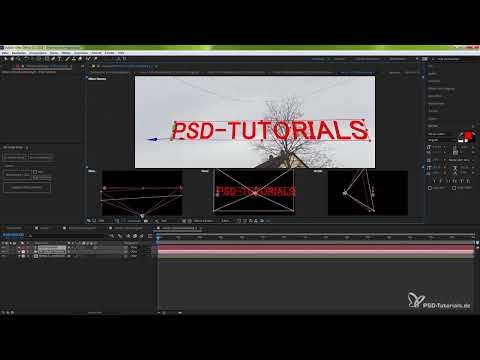Pick color with Character panel eyedropper
The image size is (480, 360).
click(x=460, y=134)
